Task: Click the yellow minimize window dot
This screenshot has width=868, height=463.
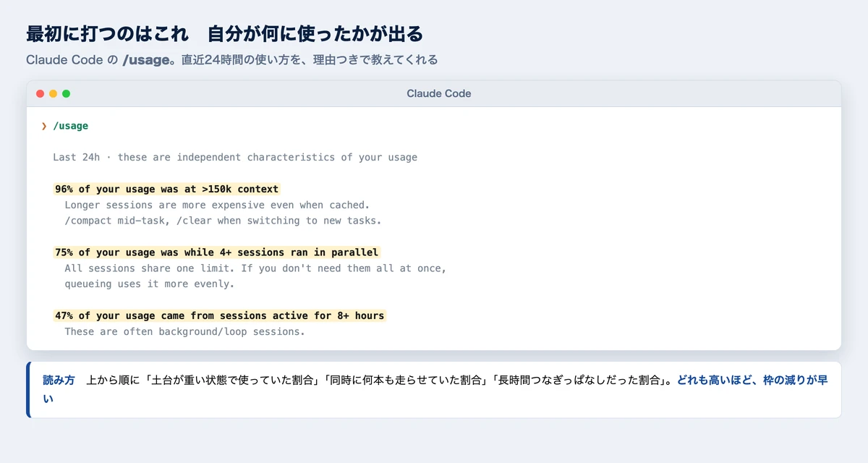Action: coord(54,93)
